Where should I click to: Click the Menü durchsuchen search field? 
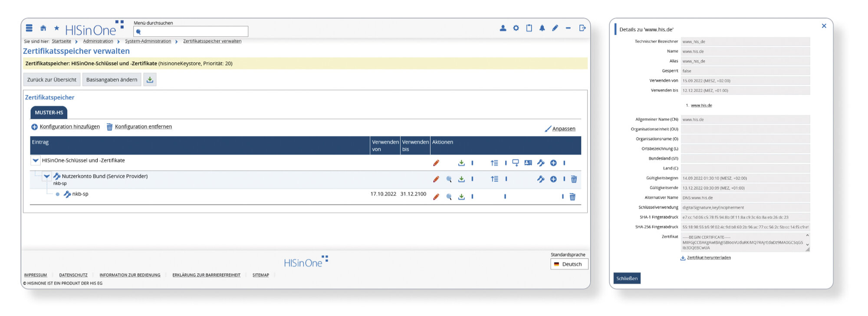pos(191,32)
